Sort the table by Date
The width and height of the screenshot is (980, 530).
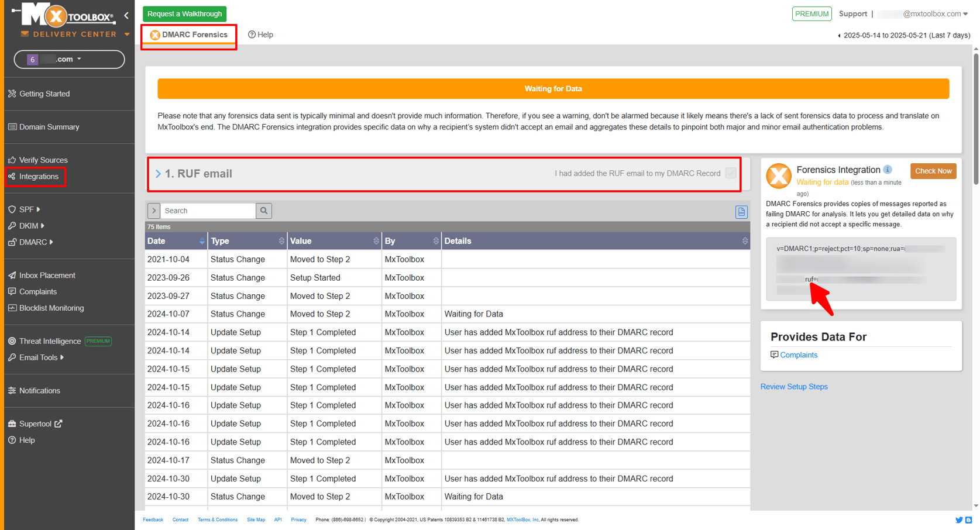[x=176, y=241]
